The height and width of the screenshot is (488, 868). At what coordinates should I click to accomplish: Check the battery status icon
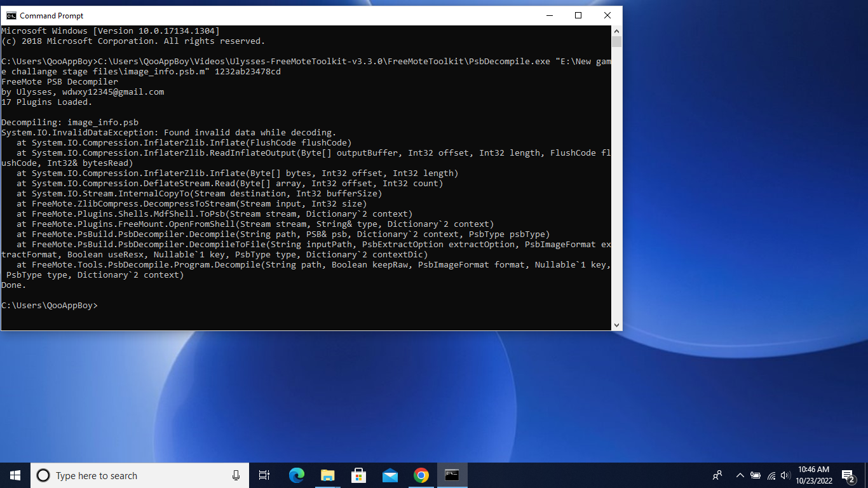756,475
